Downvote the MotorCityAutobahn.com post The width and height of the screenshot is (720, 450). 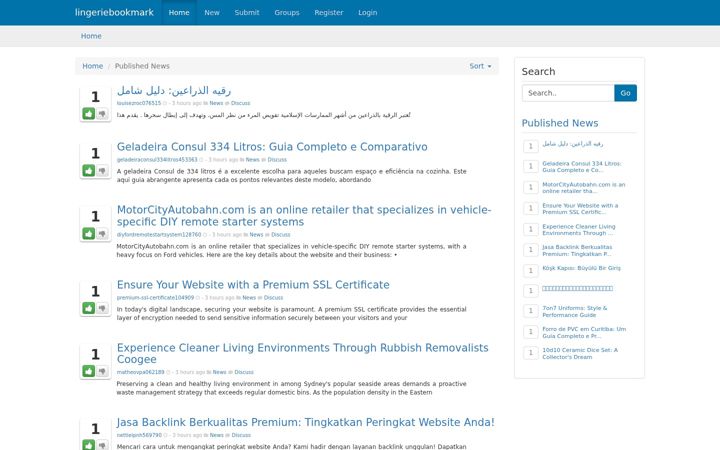[102, 234]
